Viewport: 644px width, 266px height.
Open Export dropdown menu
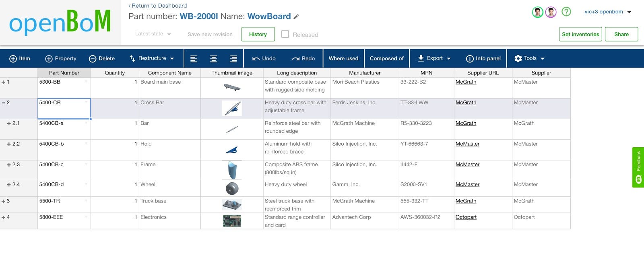(434, 58)
